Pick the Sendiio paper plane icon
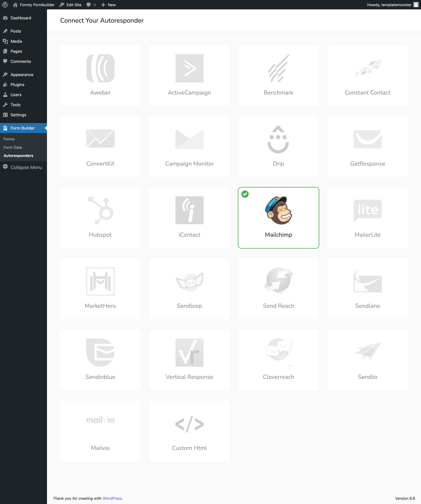421x504 pixels. tap(368, 351)
